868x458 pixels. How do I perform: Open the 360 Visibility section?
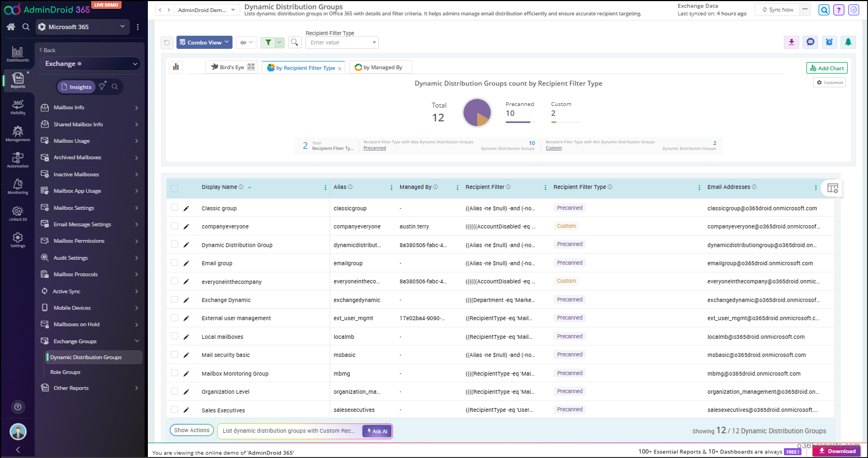pos(18,107)
